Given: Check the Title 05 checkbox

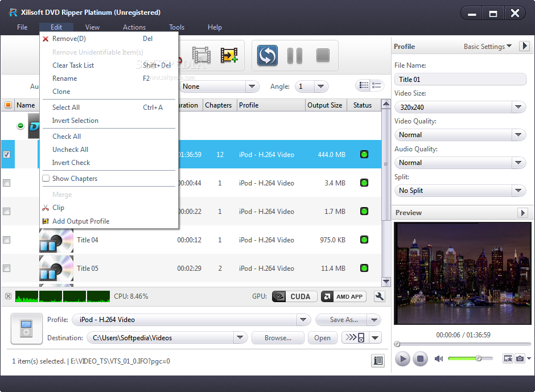Looking at the screenshot, I should (6, 268).
